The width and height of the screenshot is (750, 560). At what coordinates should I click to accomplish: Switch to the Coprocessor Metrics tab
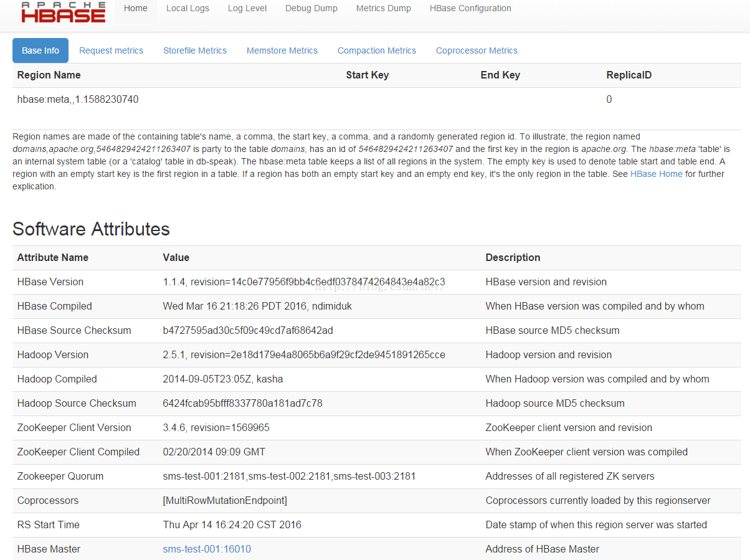[x=477, y=50]
